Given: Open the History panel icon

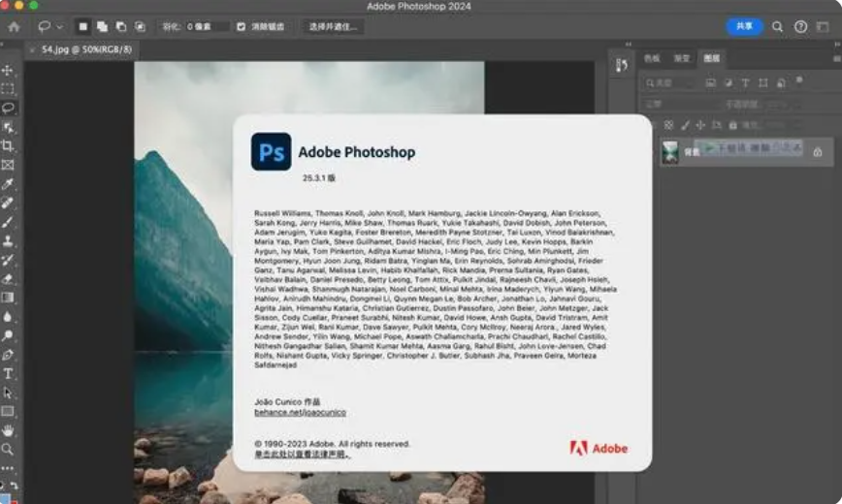Looking at the screenshot, I should click(x=622, y=65).
